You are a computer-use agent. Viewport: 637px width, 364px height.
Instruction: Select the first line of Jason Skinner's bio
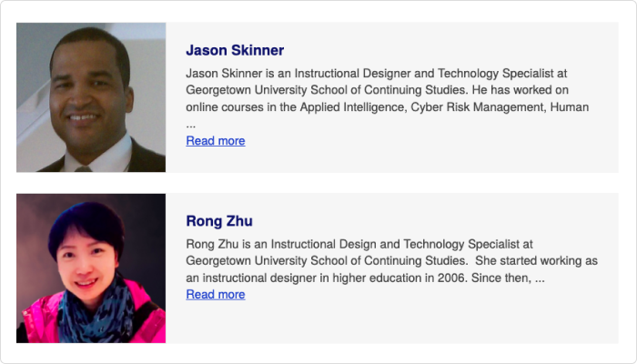(x=377, y=74)
